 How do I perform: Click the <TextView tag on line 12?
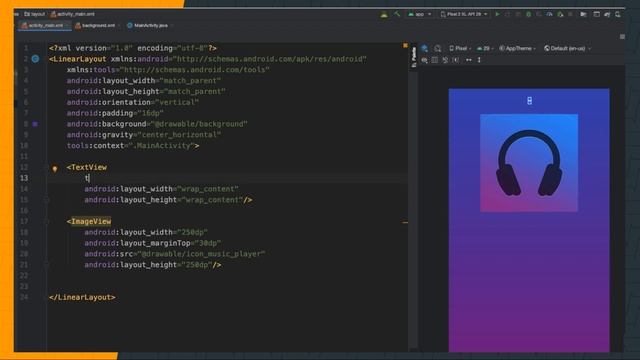tap(87, 167)
